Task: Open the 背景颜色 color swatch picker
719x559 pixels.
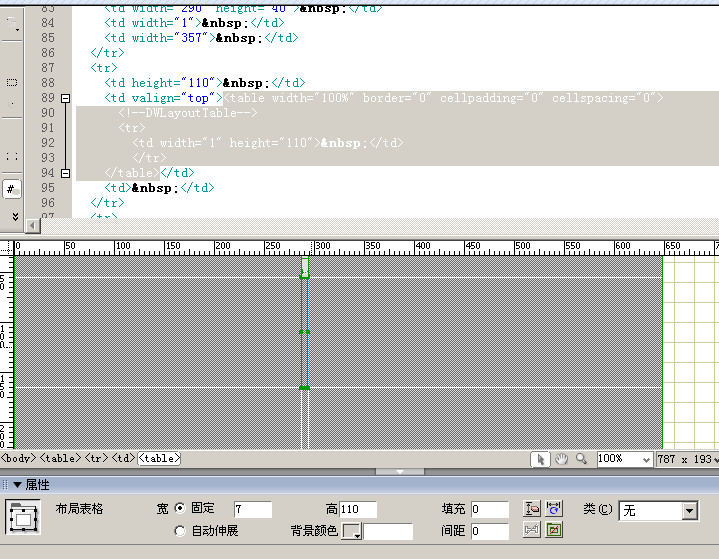Action: 352,531
